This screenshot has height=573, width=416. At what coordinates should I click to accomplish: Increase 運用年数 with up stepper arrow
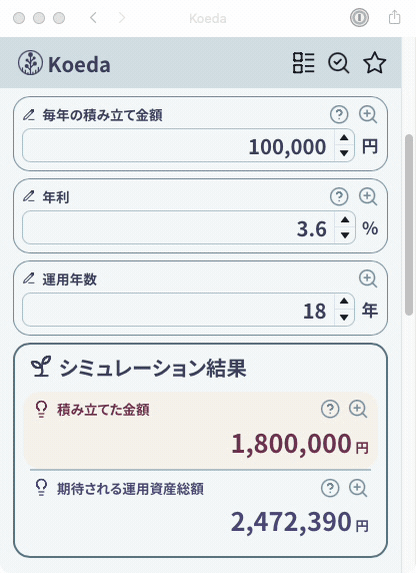point(344,301)
